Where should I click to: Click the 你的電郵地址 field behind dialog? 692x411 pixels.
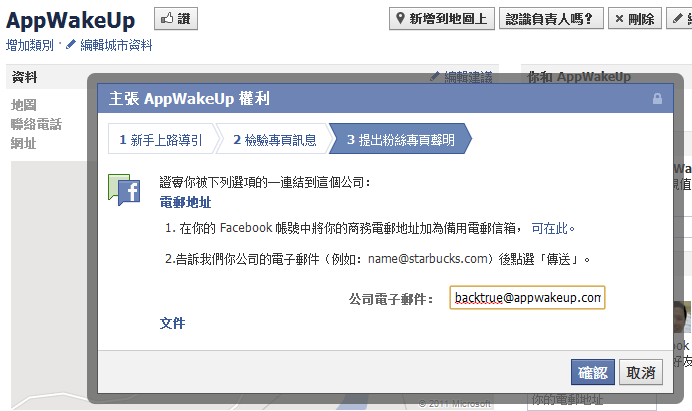(x=591, y=400)
